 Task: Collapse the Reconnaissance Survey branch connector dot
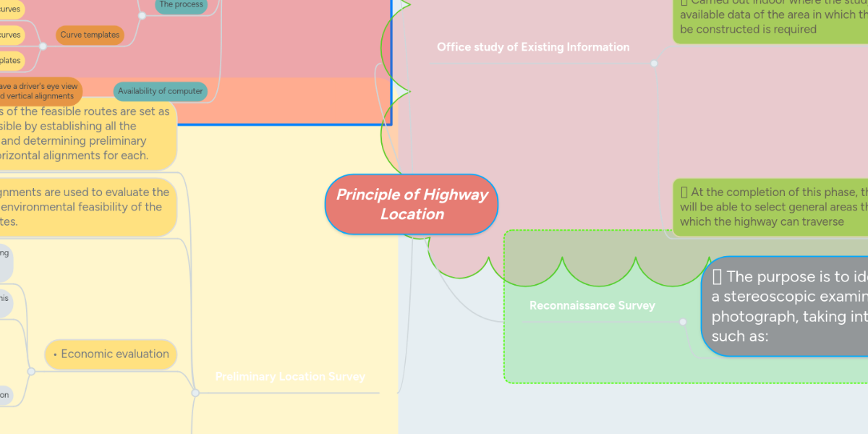click(x=682, y=322)
